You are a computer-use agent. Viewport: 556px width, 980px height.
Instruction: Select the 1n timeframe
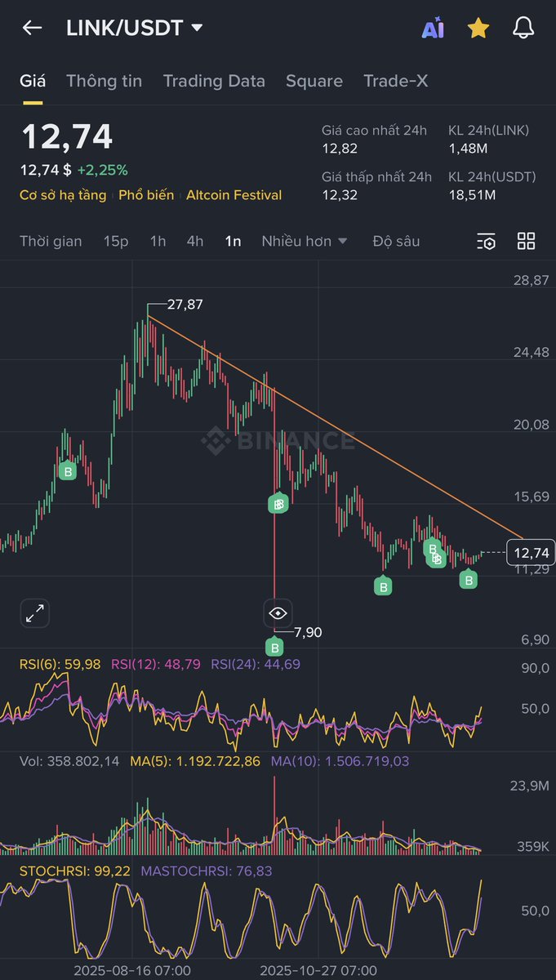pos(233,241)
